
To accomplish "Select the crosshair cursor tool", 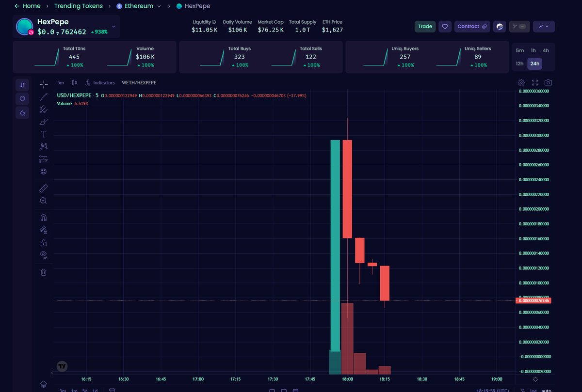I will (x=44, y=84).
